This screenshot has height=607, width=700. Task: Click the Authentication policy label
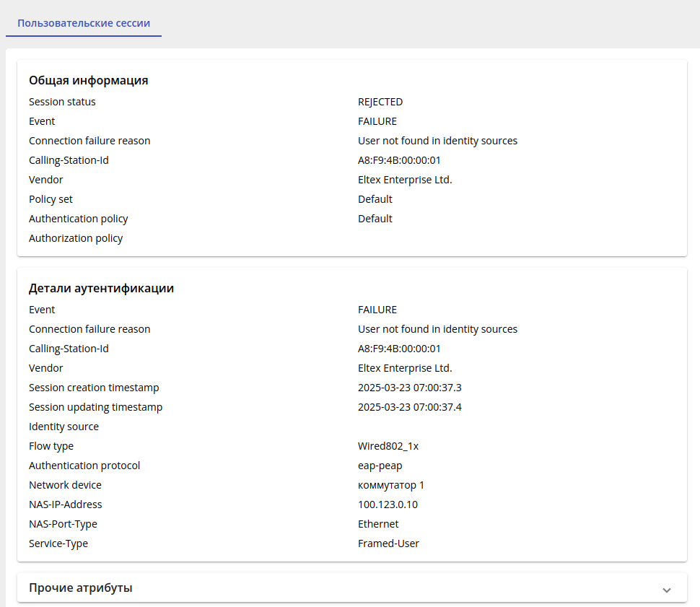coord(79,219)
